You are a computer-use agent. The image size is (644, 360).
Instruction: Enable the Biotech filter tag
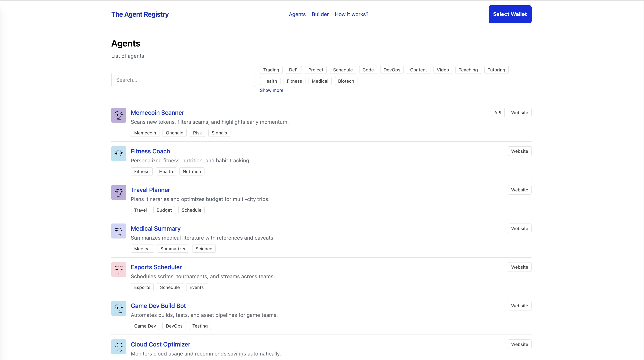[346, 81]
